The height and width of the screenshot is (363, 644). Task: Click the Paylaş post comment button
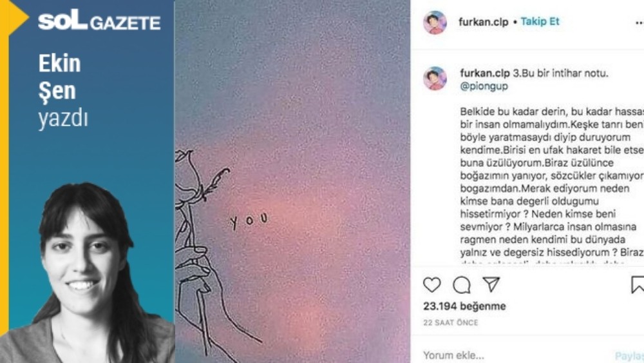tap(629, 356)
